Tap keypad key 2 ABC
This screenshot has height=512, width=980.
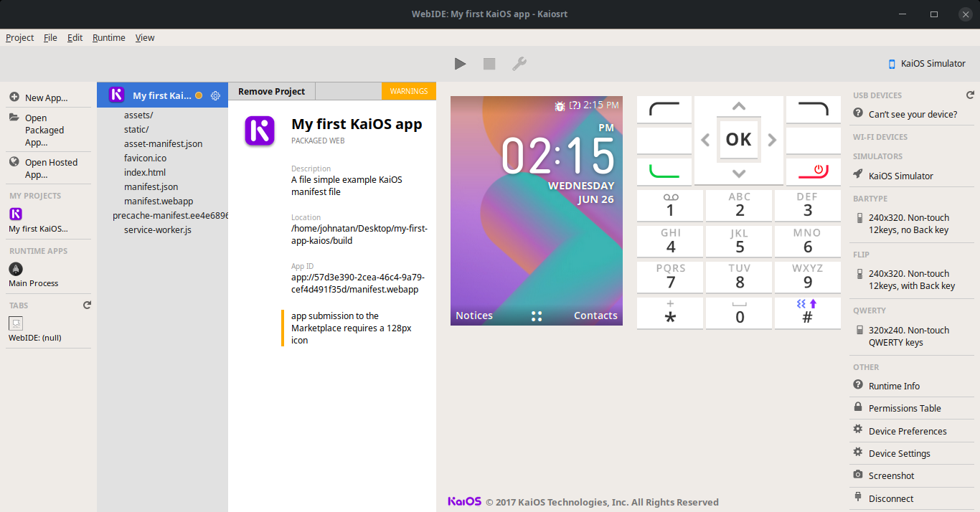tap(739, 205)
